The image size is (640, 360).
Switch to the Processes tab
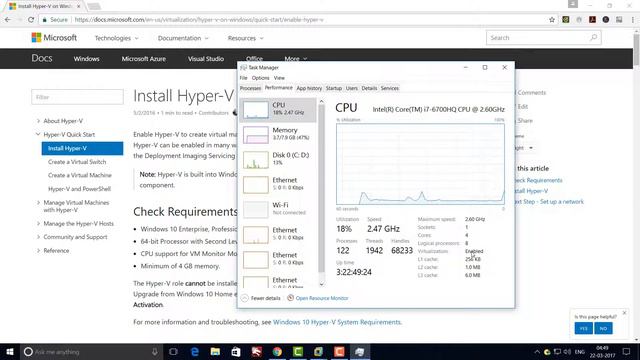[x=250, y=88]
